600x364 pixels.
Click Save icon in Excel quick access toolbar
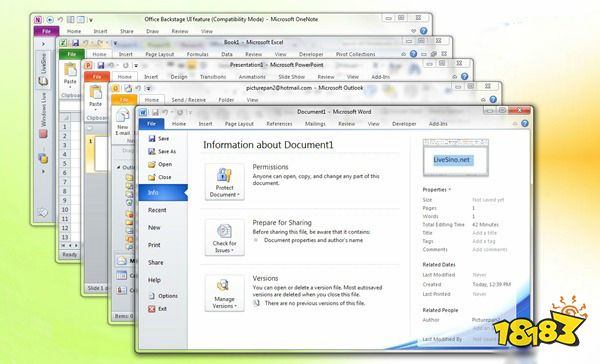[75, 43]
